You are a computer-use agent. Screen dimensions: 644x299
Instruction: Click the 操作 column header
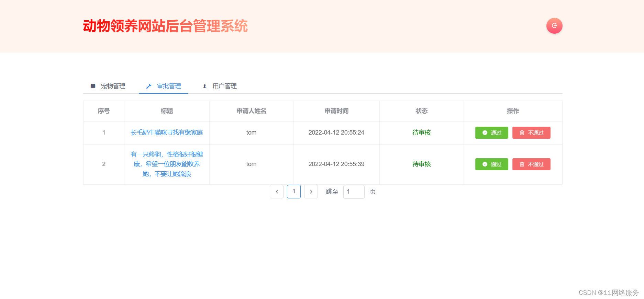(513, 111)
